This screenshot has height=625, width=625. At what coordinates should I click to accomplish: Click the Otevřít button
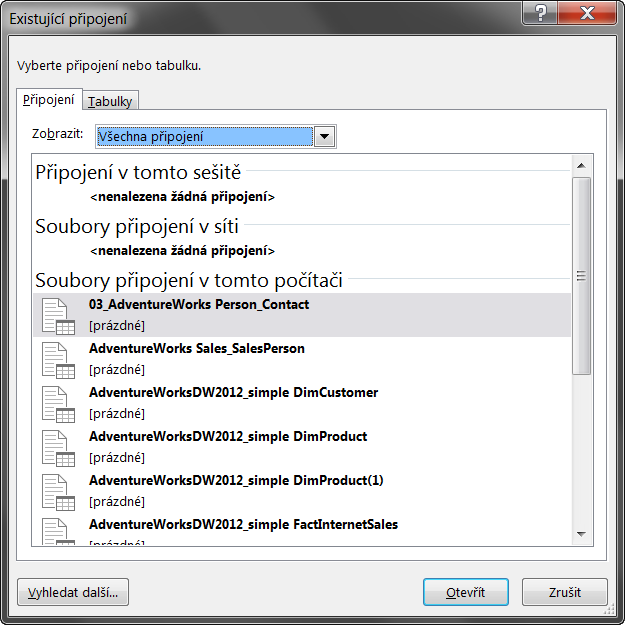pyautogui.click(x=466, y=592)
